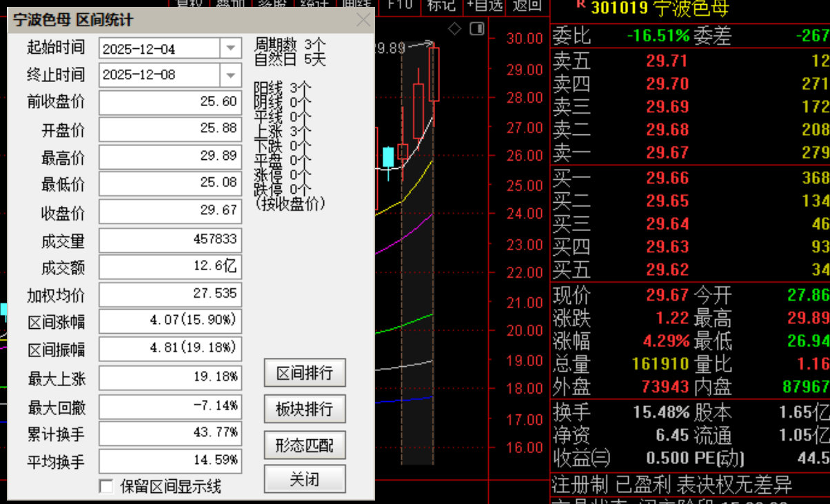Image resolution: width=830 pixels, height=504 pixels.
Task: Select the 加权均价 value 27.535
Action: coord(170,294)
